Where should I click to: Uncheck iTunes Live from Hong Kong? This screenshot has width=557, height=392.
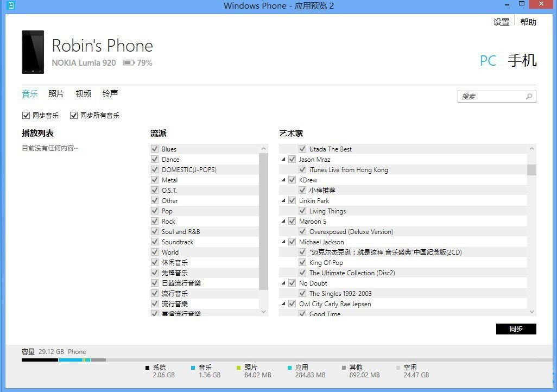(x=302, y=169)
